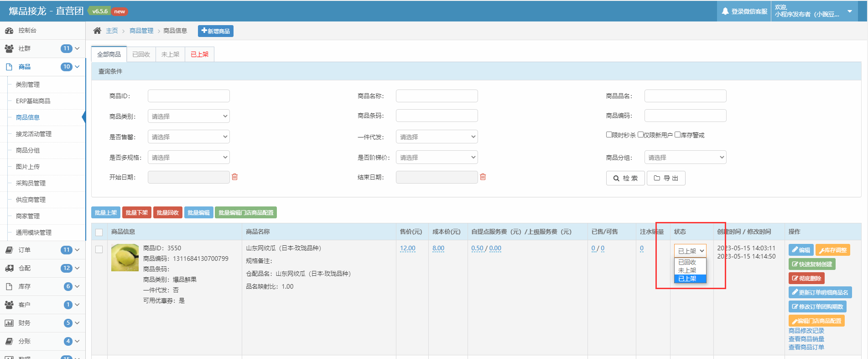Click the 商品 file icon in sidebar

click(x=9, y=67)
